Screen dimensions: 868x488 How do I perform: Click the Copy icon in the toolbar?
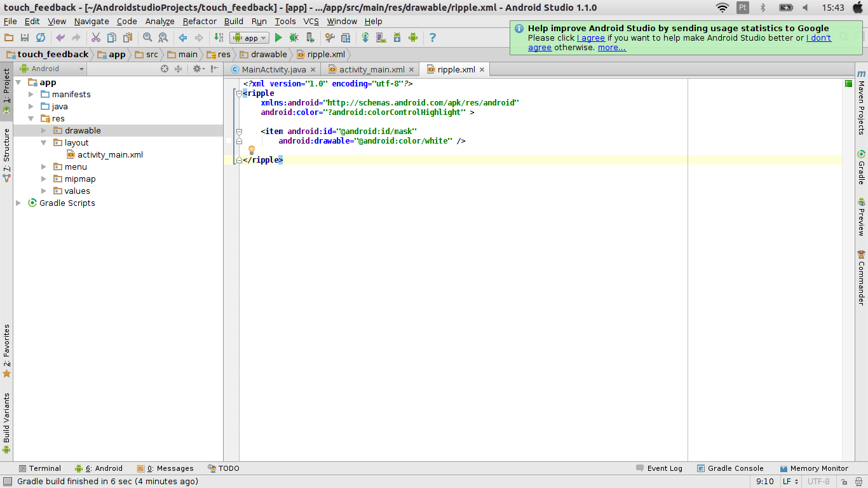click(x=112, y=38)
